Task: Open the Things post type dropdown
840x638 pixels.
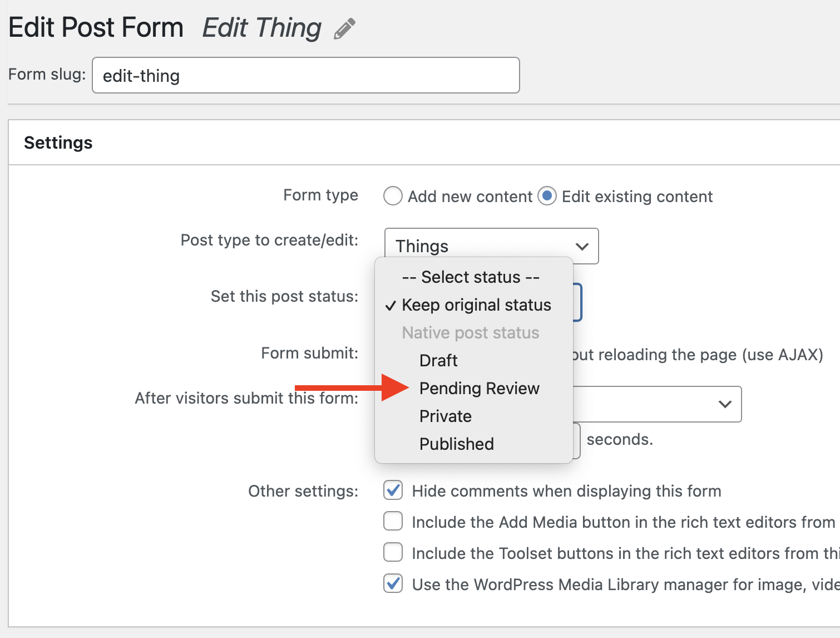Action: 492,246
